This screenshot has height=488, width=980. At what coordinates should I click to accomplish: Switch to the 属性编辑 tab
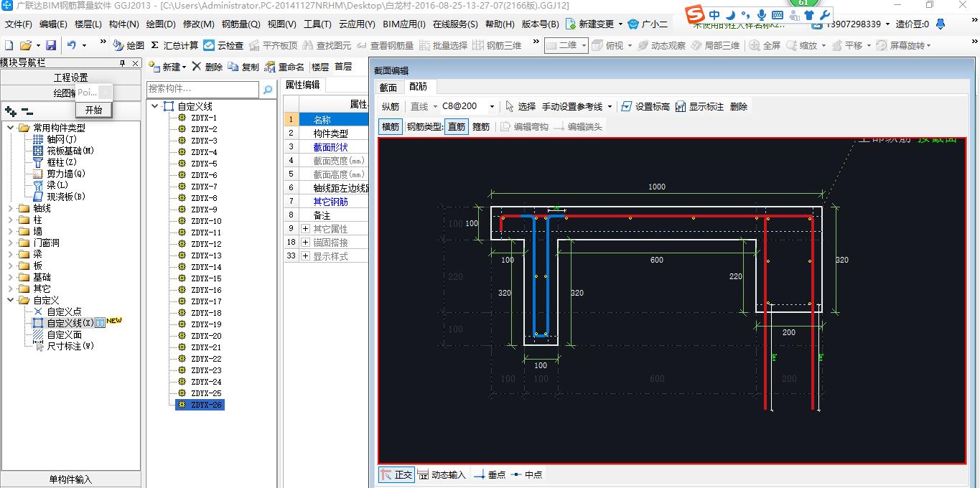[x=303, y=85]
